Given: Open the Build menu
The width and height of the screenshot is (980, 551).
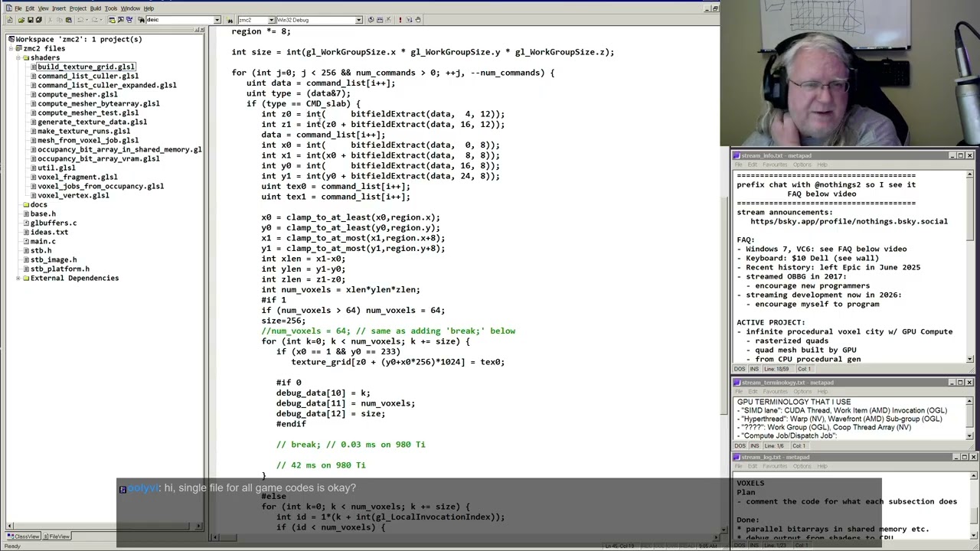Looking at the screenshot, I should pos(95,8).
